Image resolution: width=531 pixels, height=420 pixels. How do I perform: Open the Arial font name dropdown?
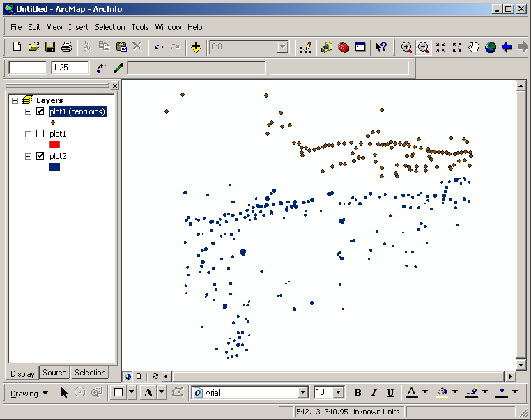[x=302, y=393]
